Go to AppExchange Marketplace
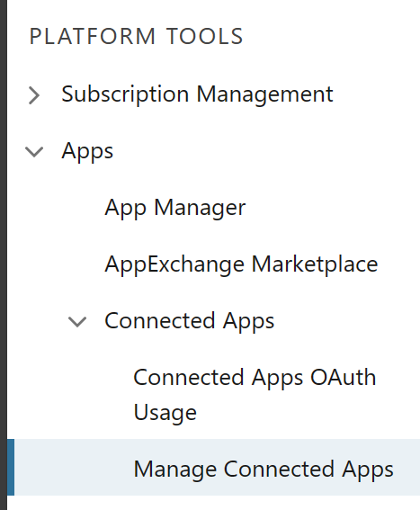 [x=241, y=264]
